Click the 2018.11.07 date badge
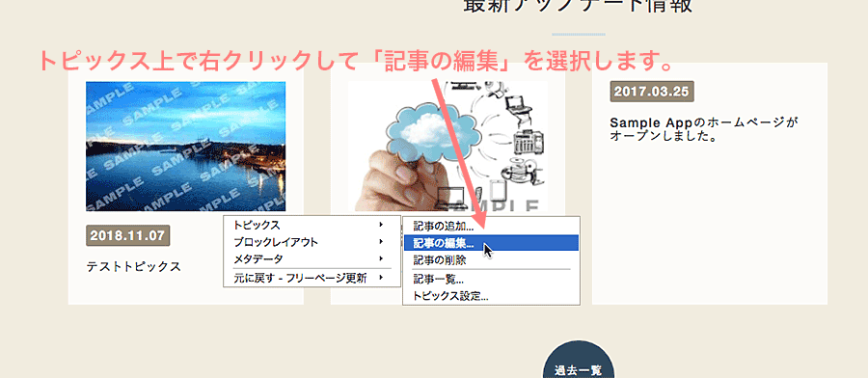Image resolution: width=868 pixels, height=378 pixels. tap(127, 235)
